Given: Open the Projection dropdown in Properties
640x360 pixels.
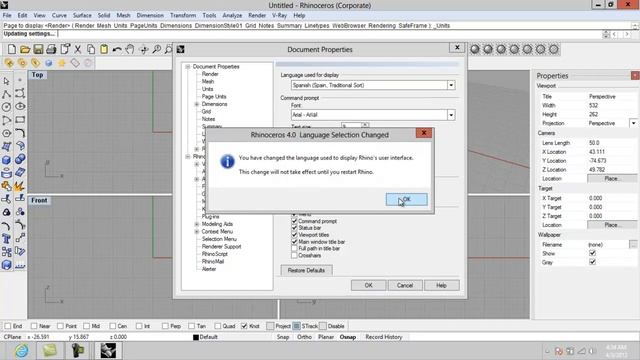Looking at the screenshot, I should coord(633,123).
